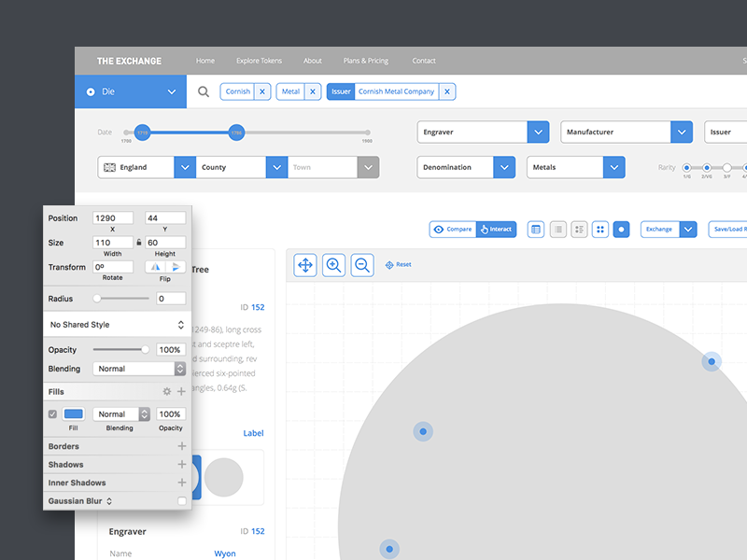Switch to plain list view icon
The height and width of the screenshot is (560, 747).
557,229
